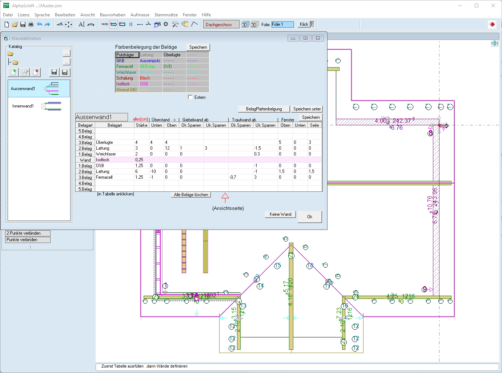Screen dimensions: 502x373
Task: Click the text tool icon in toolbar
Action: 81,24
